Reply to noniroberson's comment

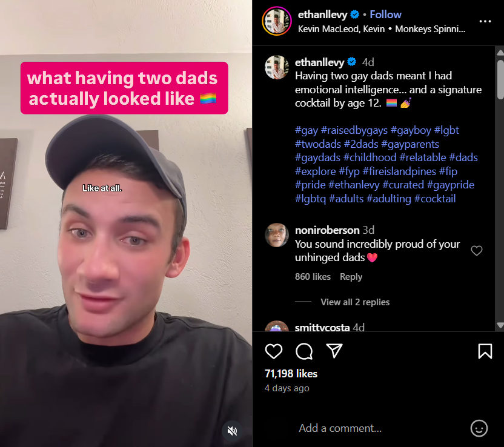(351, 277)
